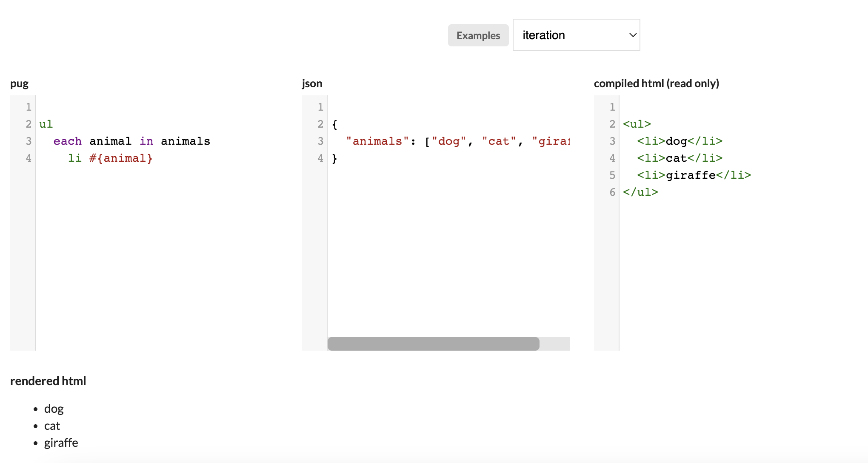Click the "cat" string in json editor
Screen dimensions: 868x463
(499, 141)
